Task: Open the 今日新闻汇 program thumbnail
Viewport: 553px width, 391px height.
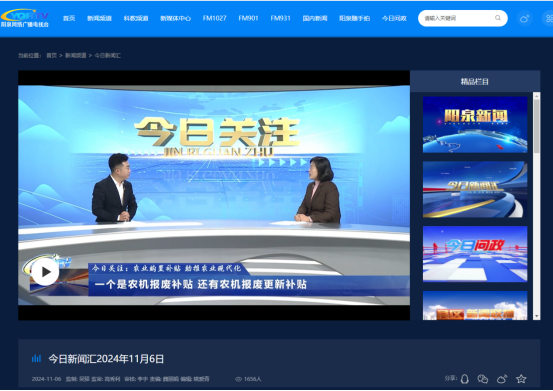Action: pos(475,189)
